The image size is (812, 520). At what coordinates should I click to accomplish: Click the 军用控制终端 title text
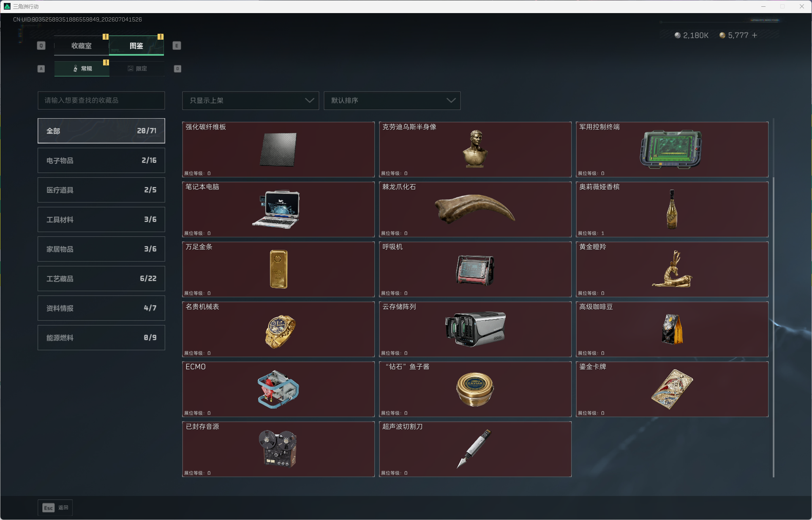599,127
